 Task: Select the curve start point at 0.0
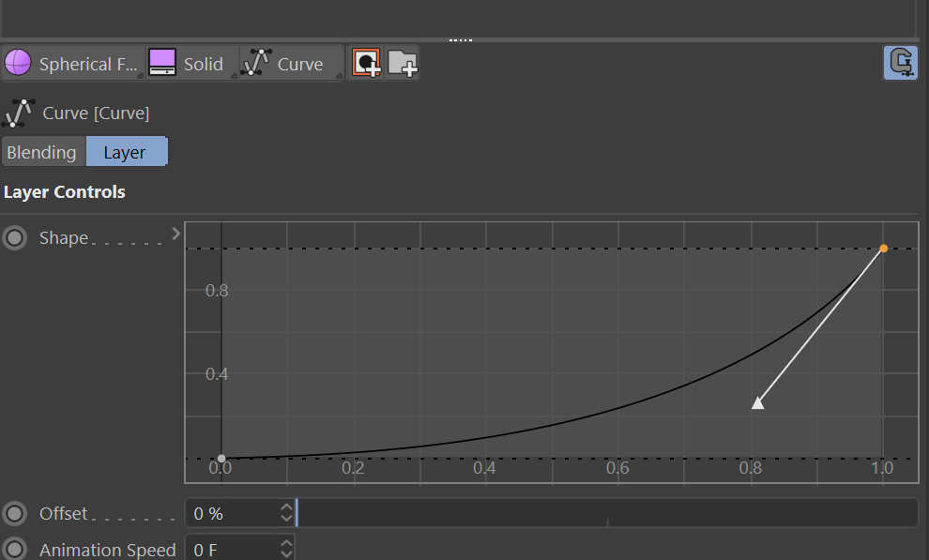[221, 458]
